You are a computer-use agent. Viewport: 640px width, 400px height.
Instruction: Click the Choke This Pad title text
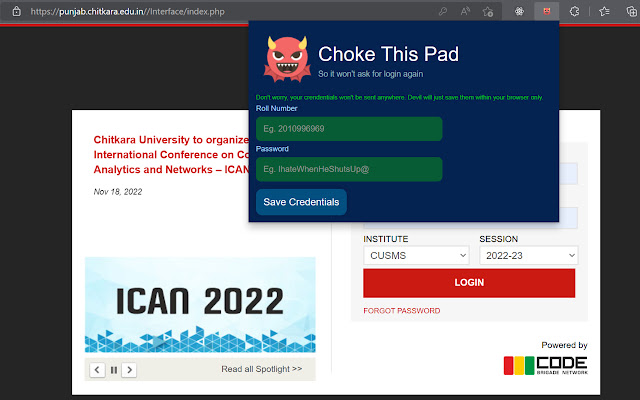pyautogui.click(x=388, y=54)
